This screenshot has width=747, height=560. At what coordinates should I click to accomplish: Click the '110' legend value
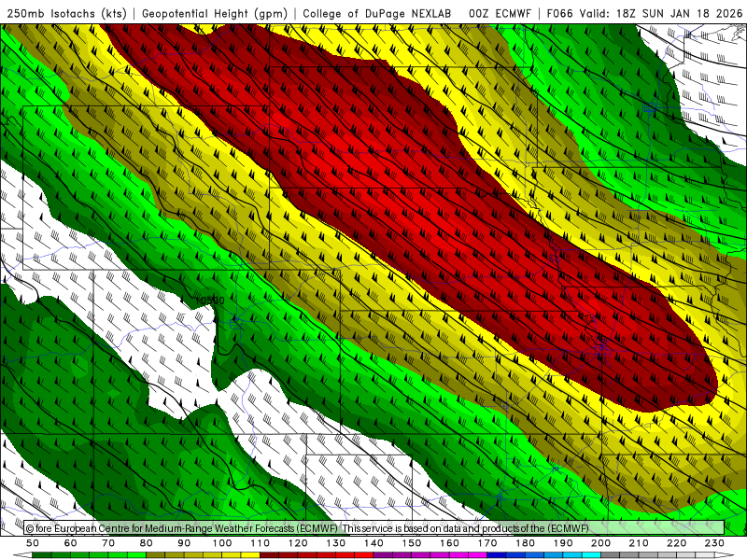260,543
